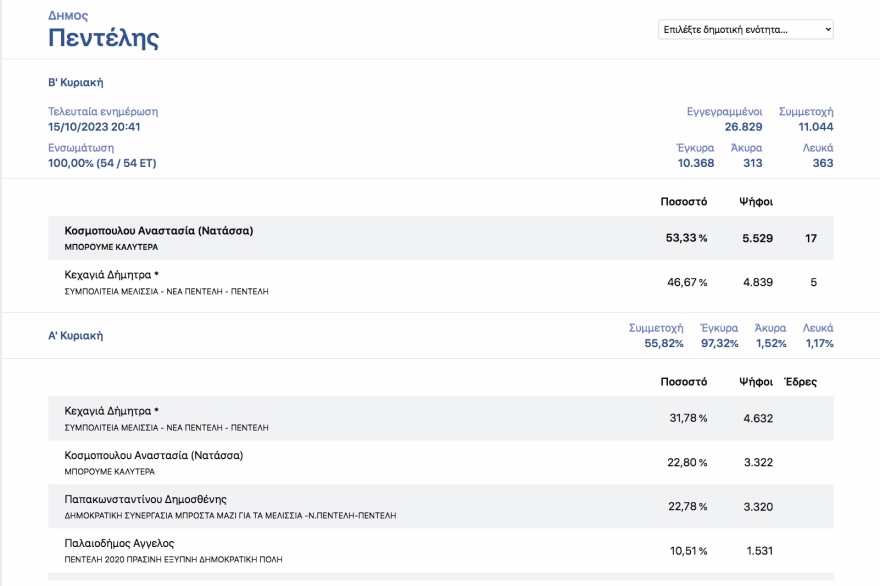Click the 'Δήμος' label above the title
880x586 pixels.
click(68, 16)
